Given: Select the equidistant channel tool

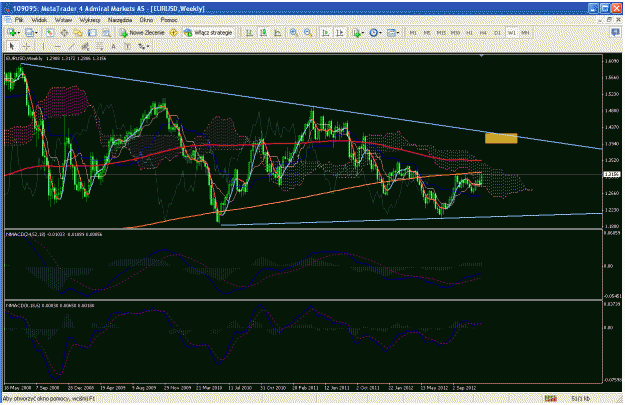Looking at the screenshot, I should [85, 46].
